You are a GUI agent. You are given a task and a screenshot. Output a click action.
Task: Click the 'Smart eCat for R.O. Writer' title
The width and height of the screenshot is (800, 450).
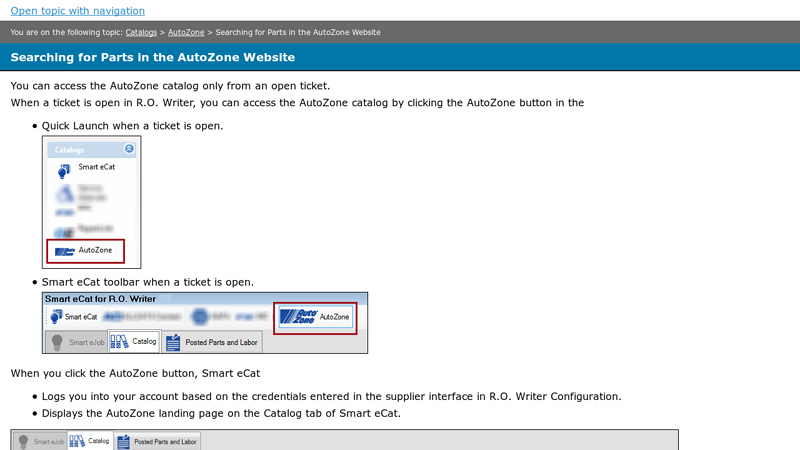[x=100, y=298]
